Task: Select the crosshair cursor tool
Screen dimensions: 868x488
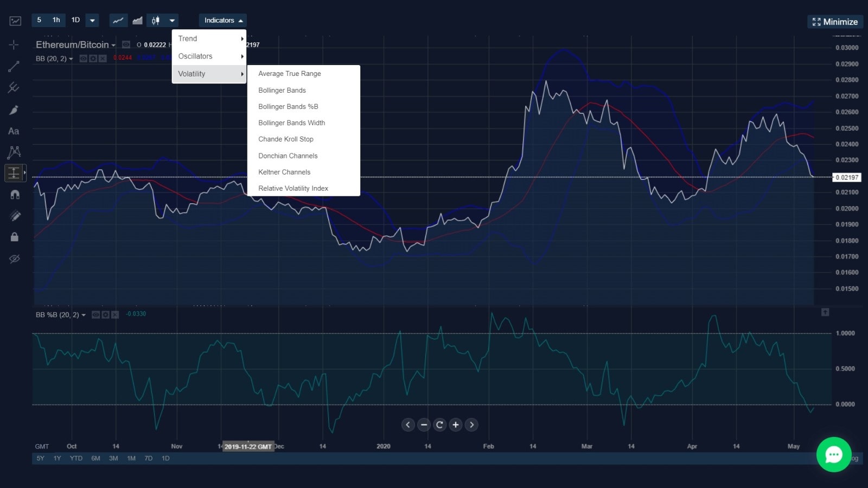Action: coord(14,45)
